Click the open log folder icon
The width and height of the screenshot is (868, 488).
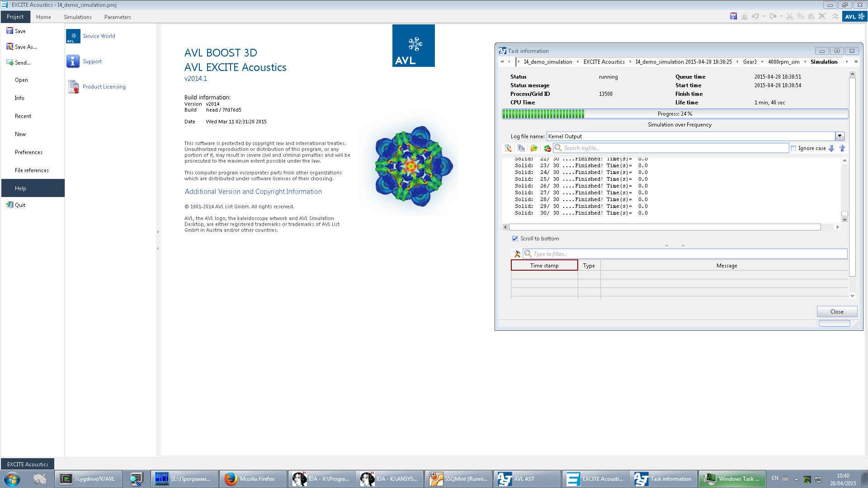(534, 148)
